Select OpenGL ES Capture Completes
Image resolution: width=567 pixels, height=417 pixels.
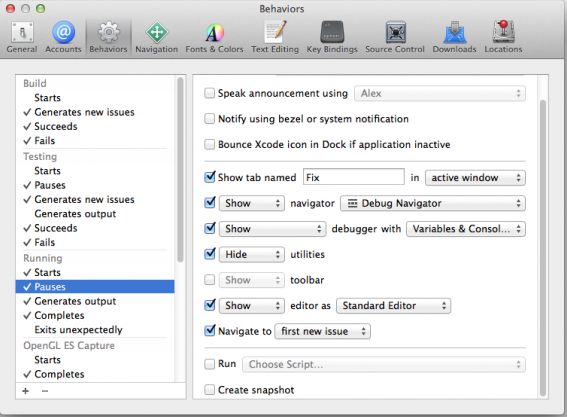95,374
